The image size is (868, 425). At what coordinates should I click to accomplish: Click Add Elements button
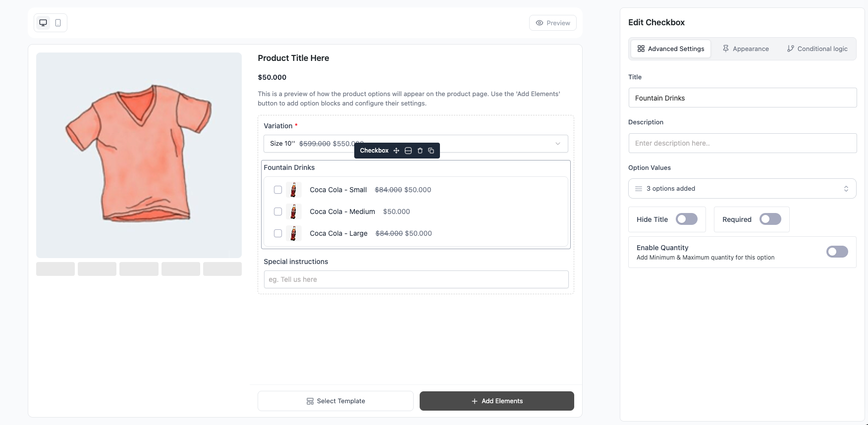[x=497, y=401]
